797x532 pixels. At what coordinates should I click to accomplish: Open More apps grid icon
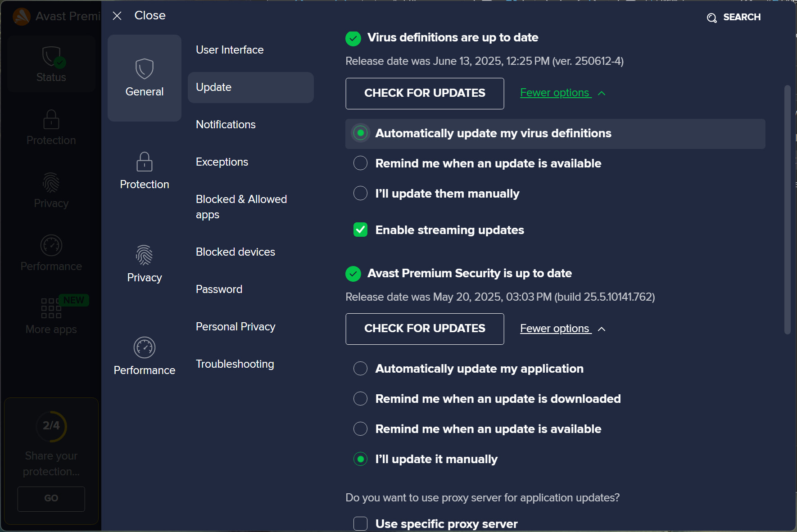pos(50,308)
